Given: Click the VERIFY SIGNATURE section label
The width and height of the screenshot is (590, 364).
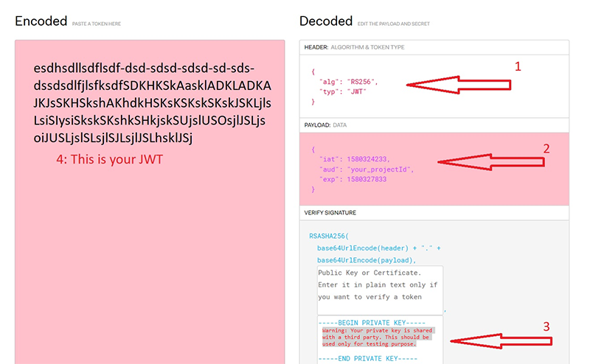Looking at the screenshot, I should (330, 212).
